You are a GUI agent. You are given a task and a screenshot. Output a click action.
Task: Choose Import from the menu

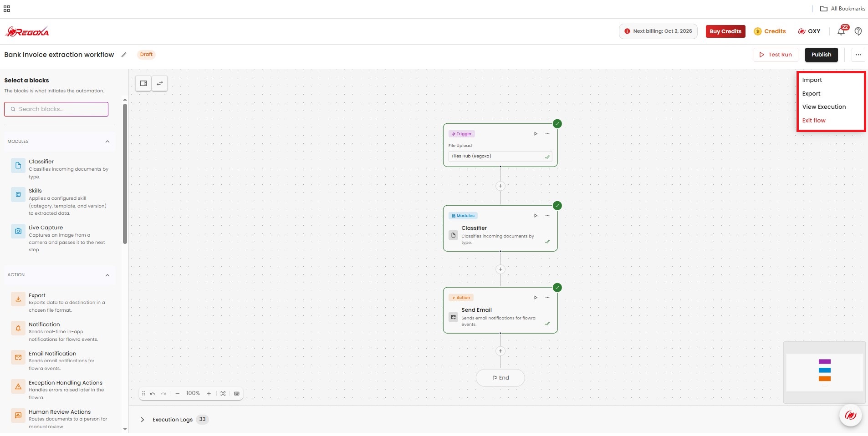[x=812, y=80]
